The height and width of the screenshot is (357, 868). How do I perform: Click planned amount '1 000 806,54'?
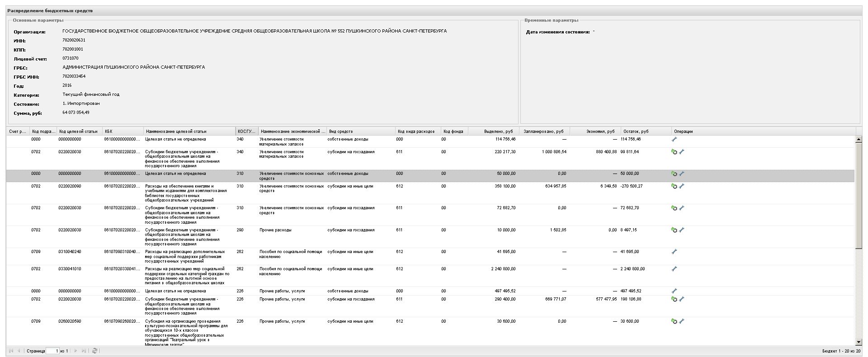click(554, 152)
